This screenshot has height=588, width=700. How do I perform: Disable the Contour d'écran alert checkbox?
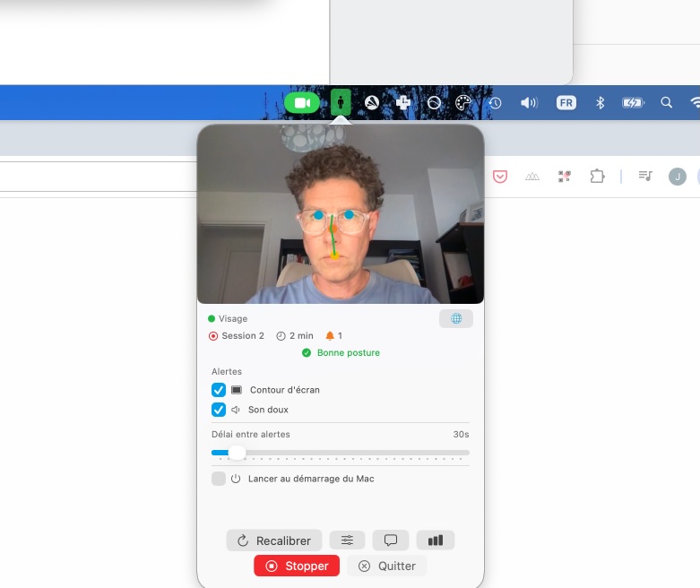pyautogui.click(x=219, y=390)
